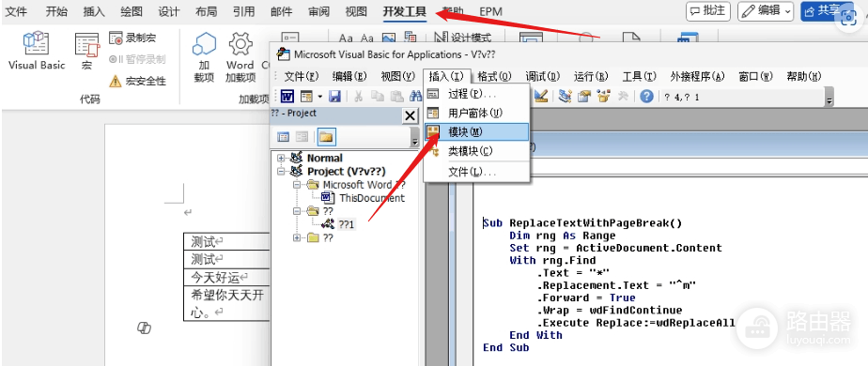Toggle Design Mode icon in VBA toolbar
Viewport: 868px width, 366px height.
click(x=541, y=97)
